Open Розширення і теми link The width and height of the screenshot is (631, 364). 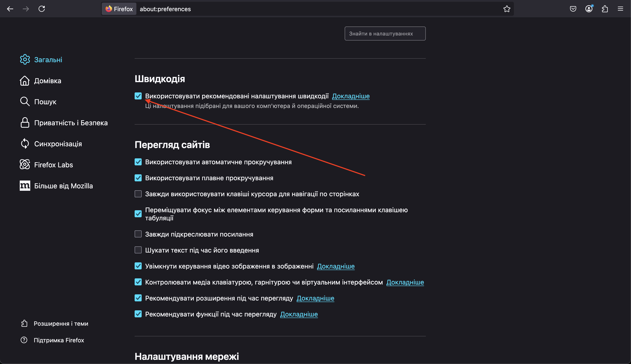tap(61, 324)
